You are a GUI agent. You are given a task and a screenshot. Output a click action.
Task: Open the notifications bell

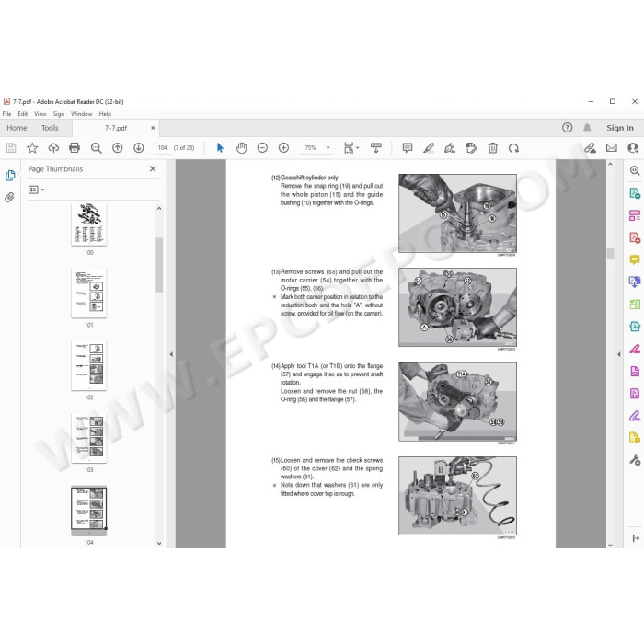587,128
